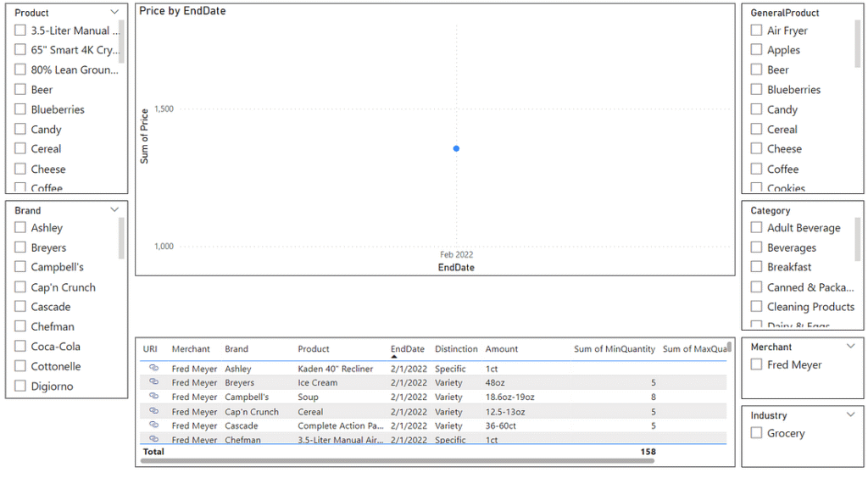Open the URI link icon for Cap'n Crunch row

tap(154, 411)
